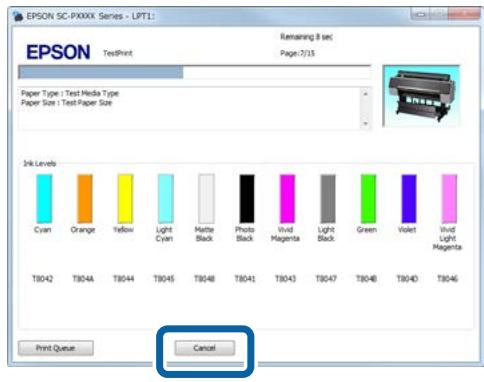The height and width of the screenshot is (382, 484).
Task: Click the paper info scroll up arrow
Action: pyautogui.click(x=366, y=94)
